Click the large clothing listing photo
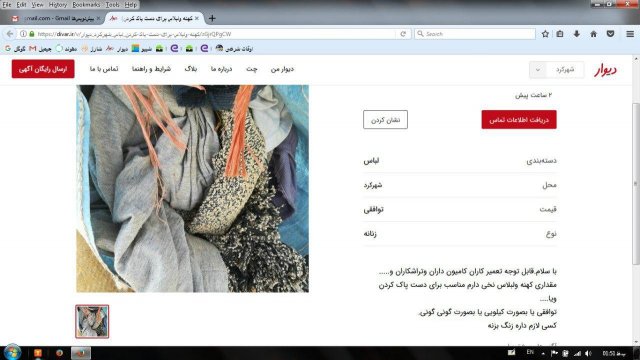This screenshot has width=640, height=360. click(x=193, y=189)
